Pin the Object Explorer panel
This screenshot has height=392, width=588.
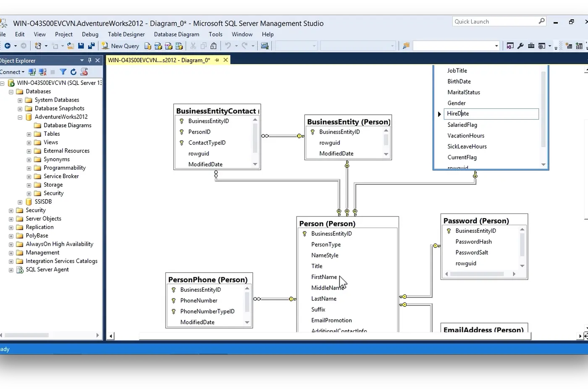89,61
